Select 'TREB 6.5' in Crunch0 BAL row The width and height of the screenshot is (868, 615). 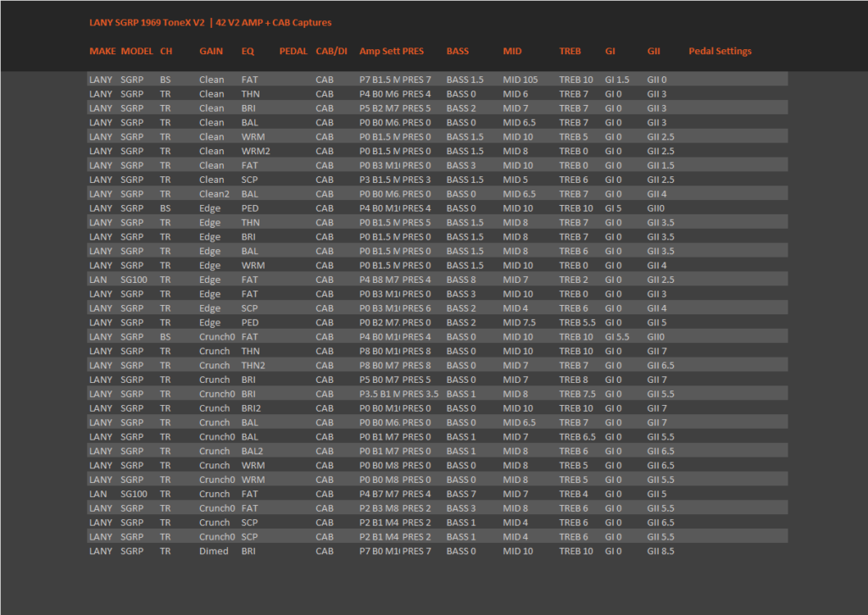click(x=576, y=437)
